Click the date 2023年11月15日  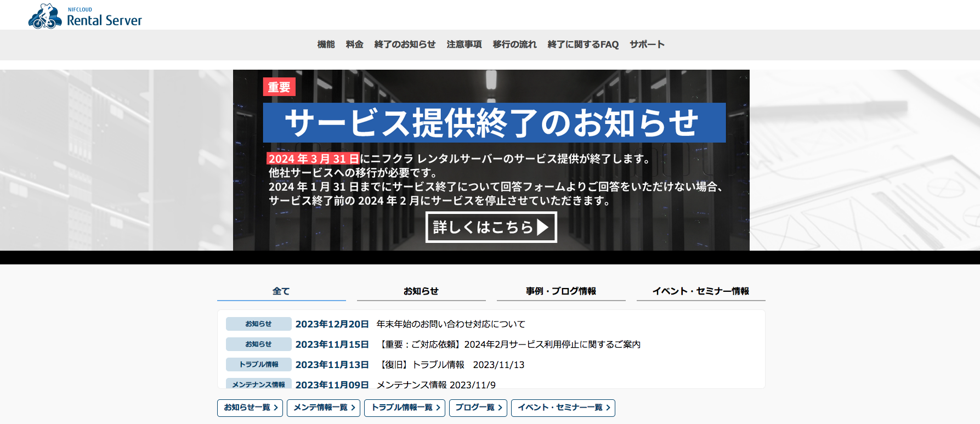pyautogui.click(x=332, y=344)
